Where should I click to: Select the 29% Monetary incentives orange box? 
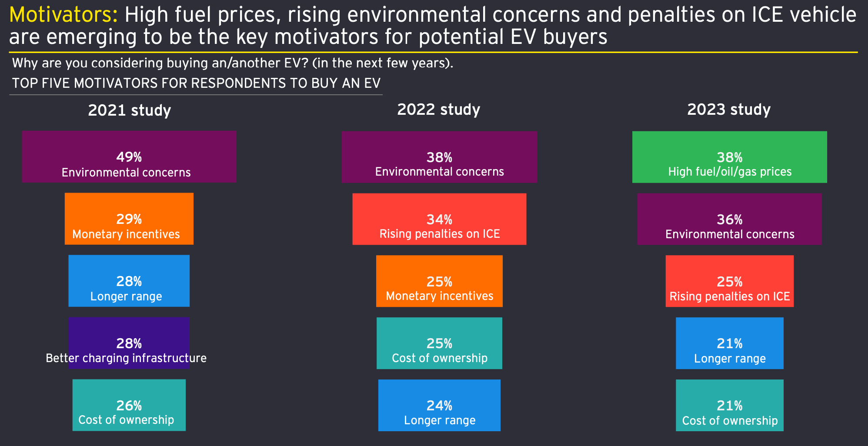(x=129, y=219)
